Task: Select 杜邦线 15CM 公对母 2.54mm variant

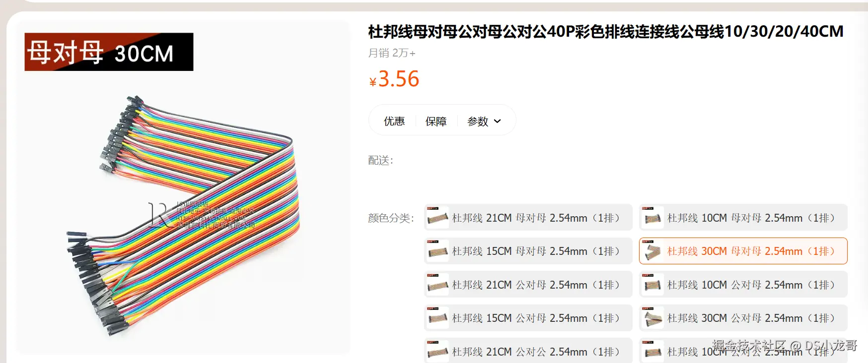Action: 528,318
